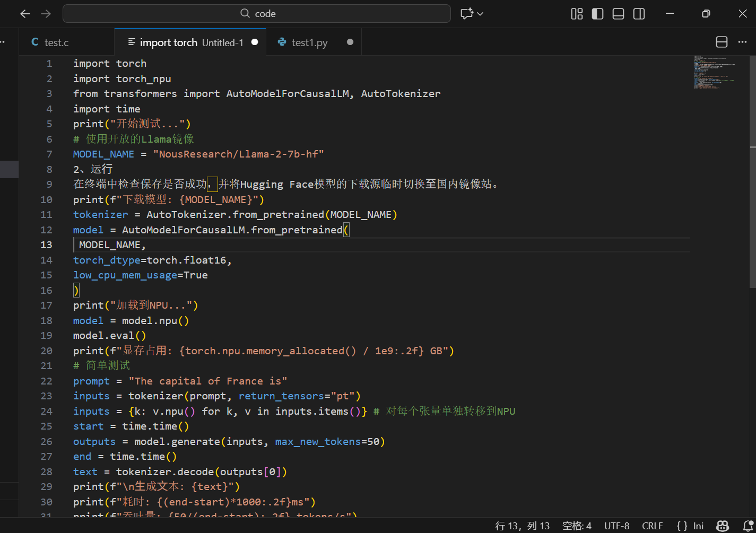The width and height of the screenshot is (756, 533).
Task: Click 'return_tensors' on line 23
Action: tap(281, 396)
